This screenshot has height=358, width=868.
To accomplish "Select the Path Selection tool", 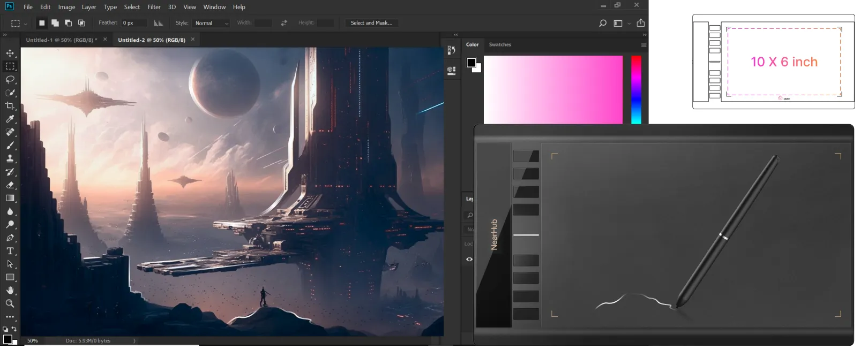I will coord(10,264).
